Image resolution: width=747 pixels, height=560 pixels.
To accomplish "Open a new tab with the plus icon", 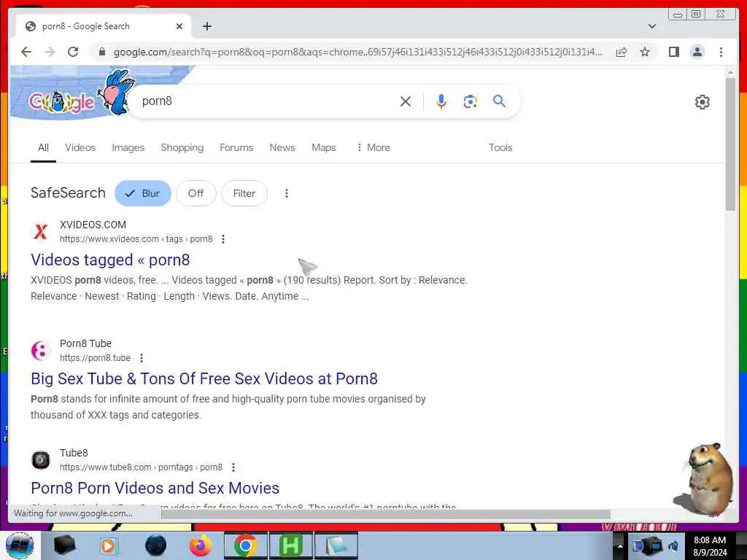I will click(x=206, y=26).
